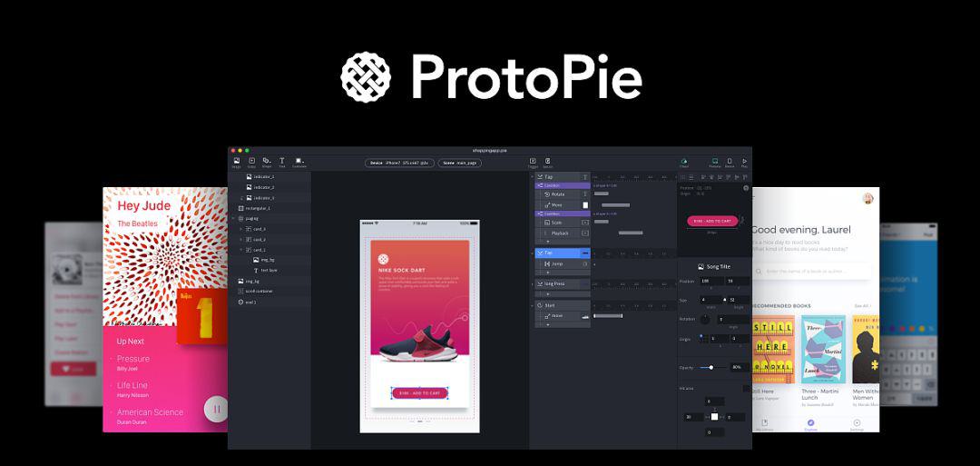Click the Opacity 80% value field
The image size is (980, 466).
pos(738,367)
